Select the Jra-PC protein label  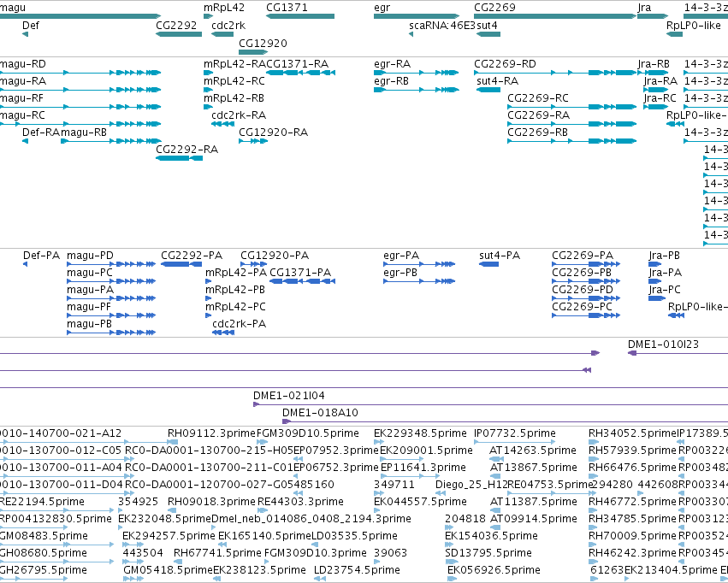[x=665, y=290]
